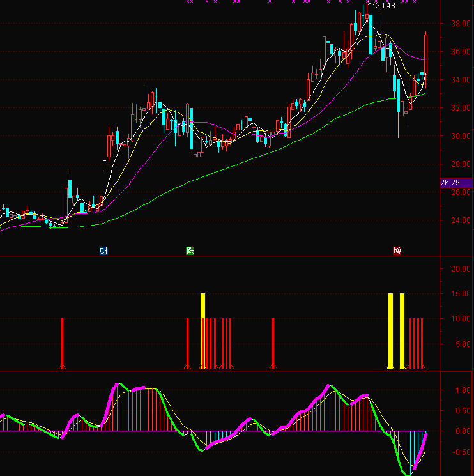
Task: Open the red 增 info marker
Action: 397,250
